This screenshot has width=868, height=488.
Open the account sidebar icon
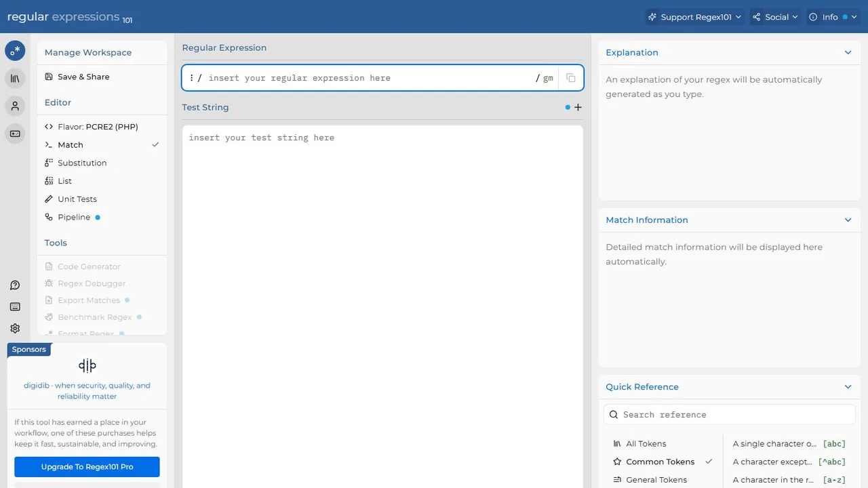click(15, 106)
